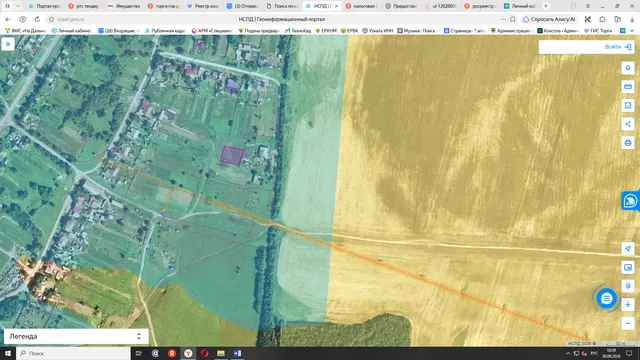Switch to the Имущество tab

(x=124, y=6)
